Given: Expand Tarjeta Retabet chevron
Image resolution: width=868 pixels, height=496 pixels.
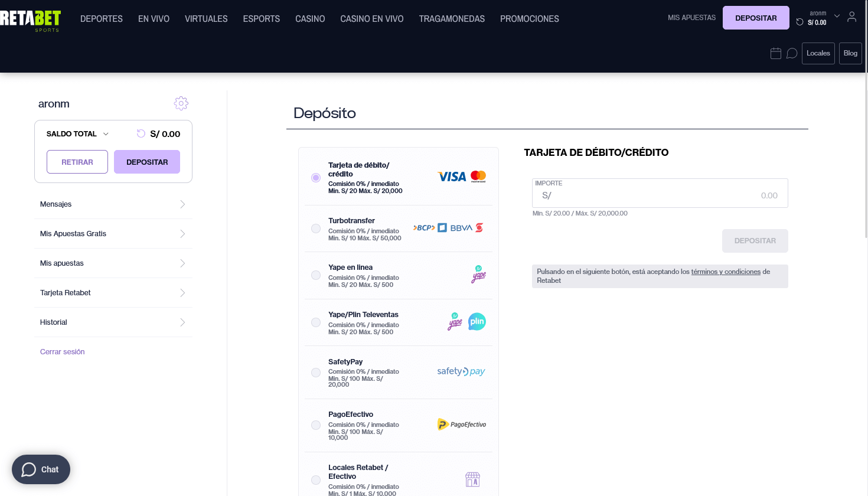Looking at the screenshot, I should coord(182,293).
